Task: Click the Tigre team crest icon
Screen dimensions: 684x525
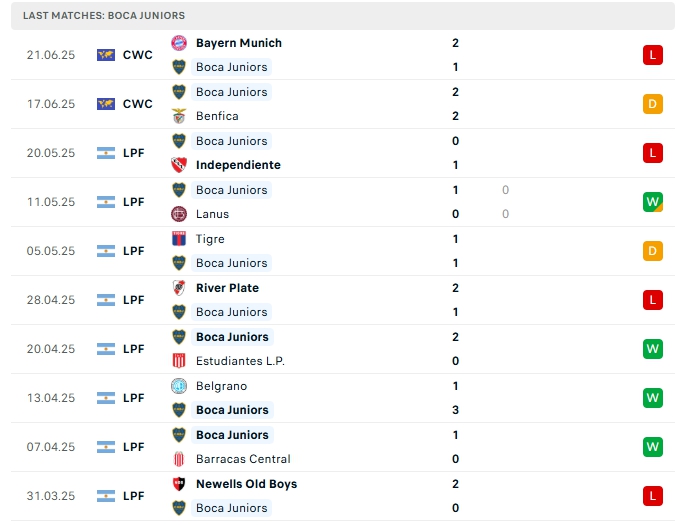Action: click(179, 239)
